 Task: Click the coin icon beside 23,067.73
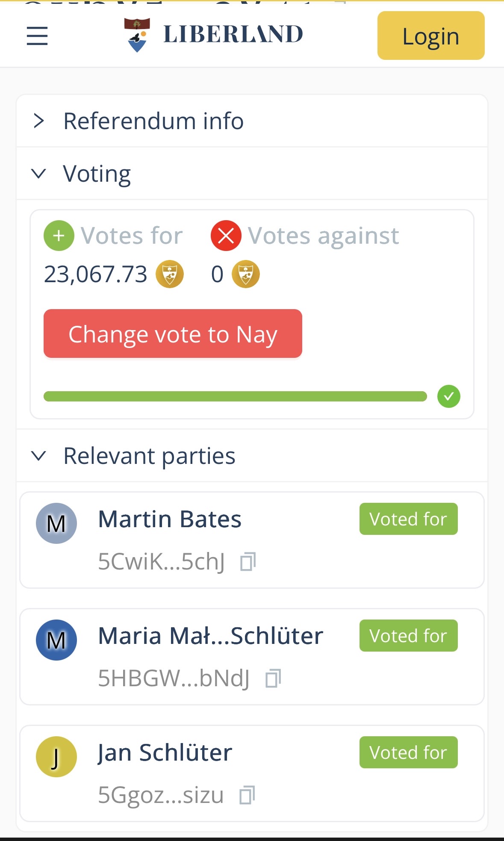[x=170, y=274]
